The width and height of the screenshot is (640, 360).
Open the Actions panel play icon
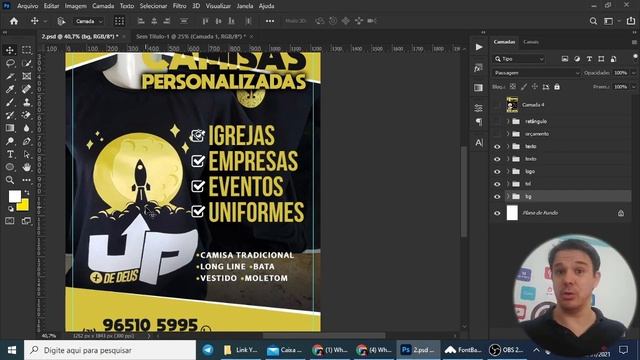point(479,47)
